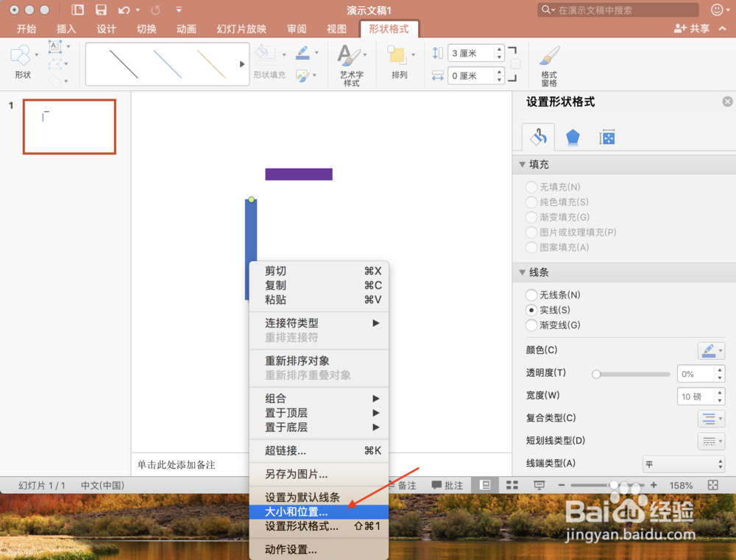Click the Arrange icon
The height and width of the screenshot is (560, 736).
pyautogui.click(x=397, y=55)
